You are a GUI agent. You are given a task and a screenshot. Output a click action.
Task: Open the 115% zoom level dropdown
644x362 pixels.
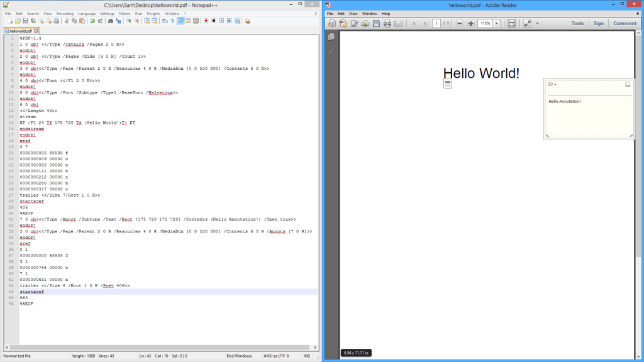click(496, 24)
